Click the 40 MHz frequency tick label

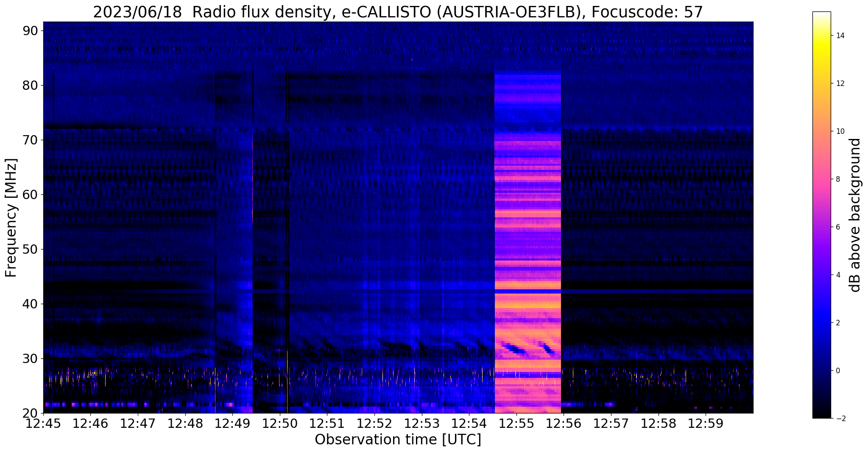31,304
